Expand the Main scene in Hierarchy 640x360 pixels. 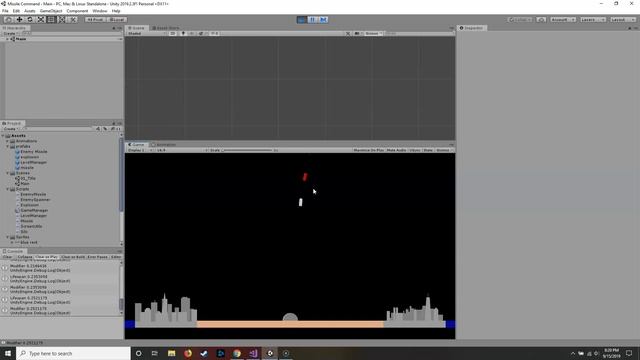click(7, 39)
